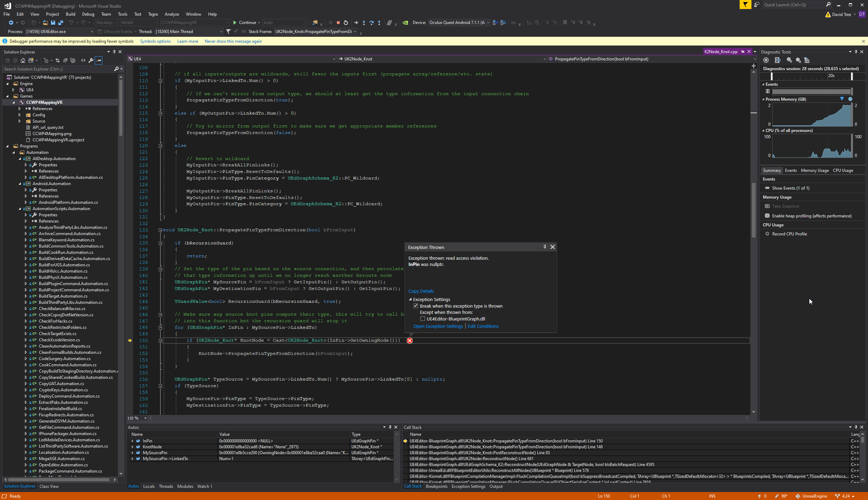Click the Reset View chart icon in Diagnostic Tools
Viewport: 868px width, 500px height.
(x=807, y=60)
